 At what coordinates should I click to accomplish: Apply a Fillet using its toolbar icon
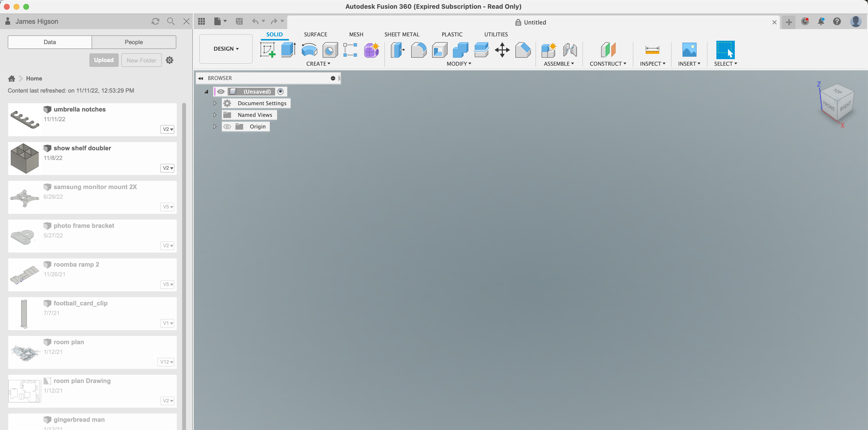tap(418, 50)
